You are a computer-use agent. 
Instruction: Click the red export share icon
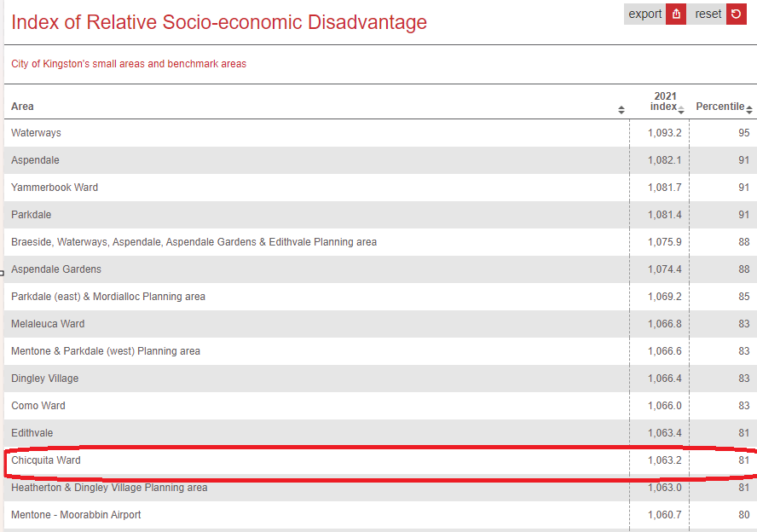(x=676, y=14)
